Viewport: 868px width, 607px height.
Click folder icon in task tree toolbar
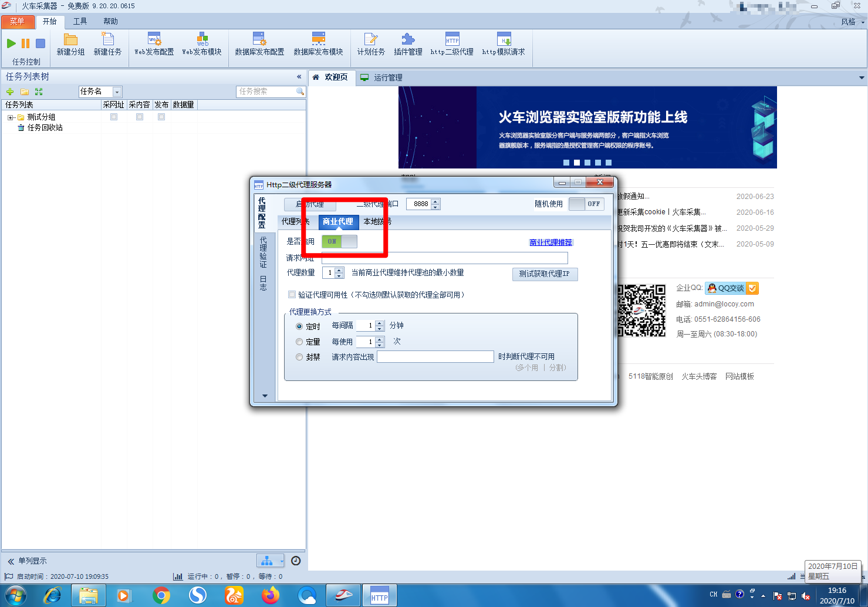(x=25, y=92)
